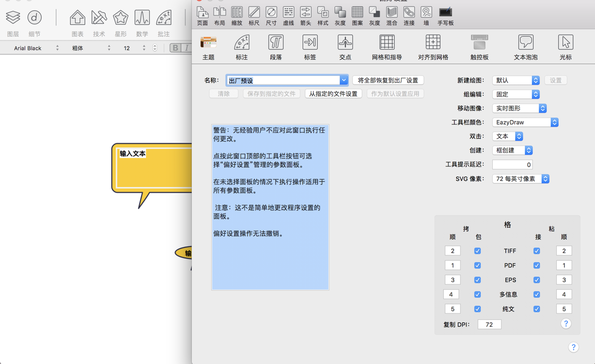Open the 图层 (Layers) tool in drawing window

tap(13, 23)
